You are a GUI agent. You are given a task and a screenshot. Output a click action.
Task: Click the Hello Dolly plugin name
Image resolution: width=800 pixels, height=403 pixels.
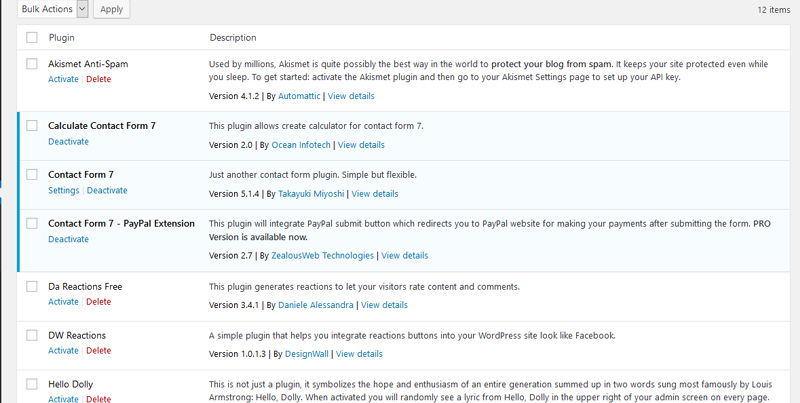[x=70, y=385]
